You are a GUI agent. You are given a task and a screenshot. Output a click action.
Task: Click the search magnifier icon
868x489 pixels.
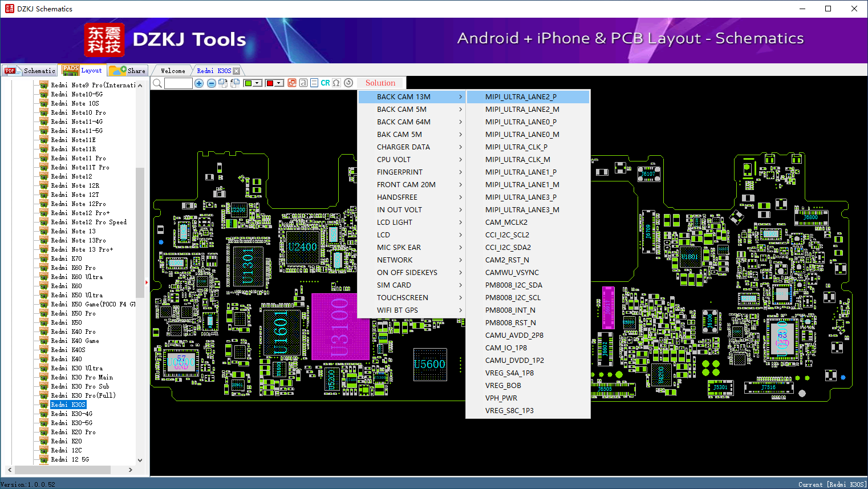coord(157,83)
